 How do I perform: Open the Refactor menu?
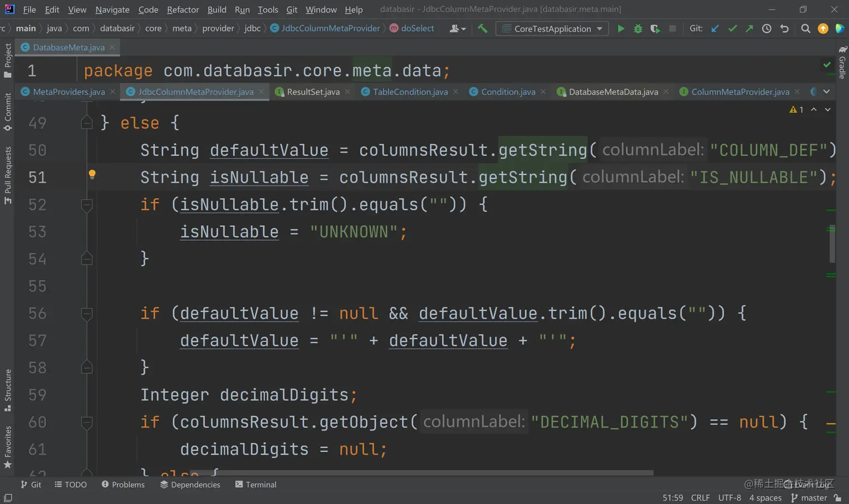183,10
